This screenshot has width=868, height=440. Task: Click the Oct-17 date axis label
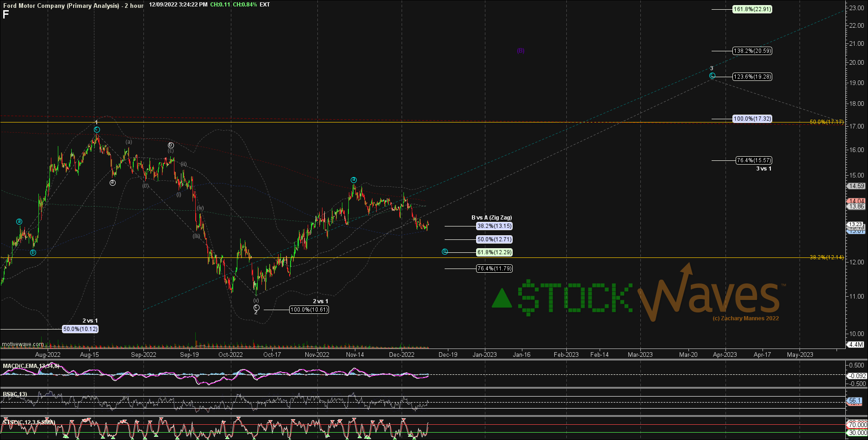(272, 354)
